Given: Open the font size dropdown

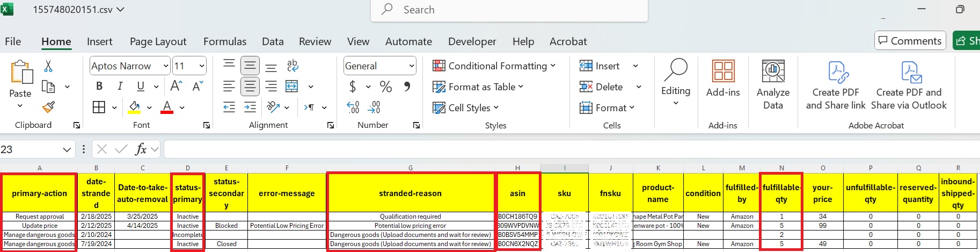Looking at the screenshot, I should [202, 66].
